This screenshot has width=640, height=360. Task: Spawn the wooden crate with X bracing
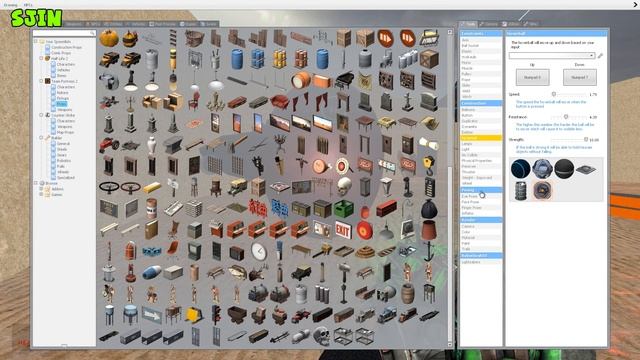pos(429,60)
